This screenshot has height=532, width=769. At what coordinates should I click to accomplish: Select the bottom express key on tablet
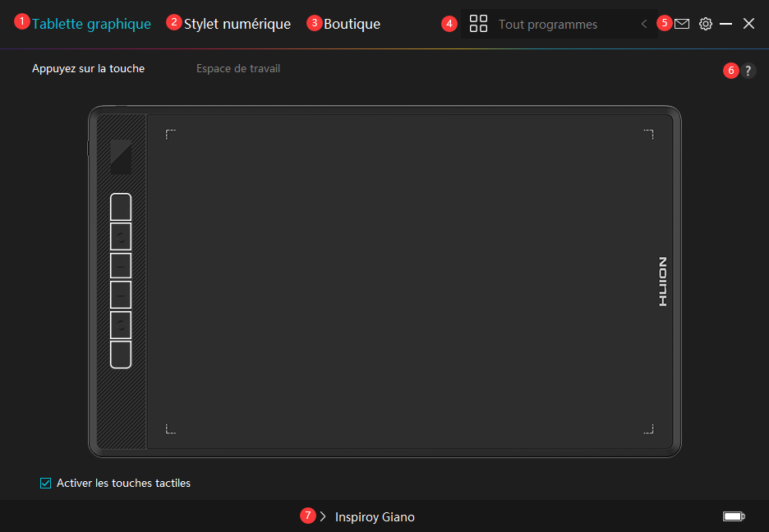point(121,355)
